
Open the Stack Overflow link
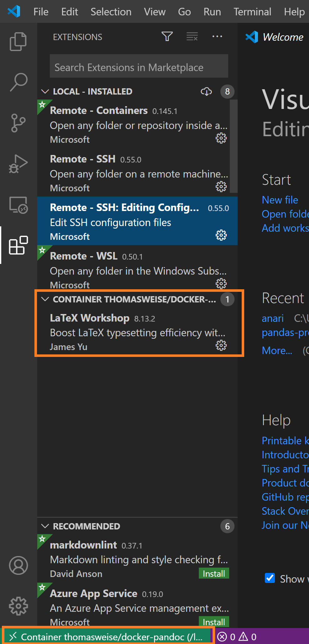[x=286, y=511]
